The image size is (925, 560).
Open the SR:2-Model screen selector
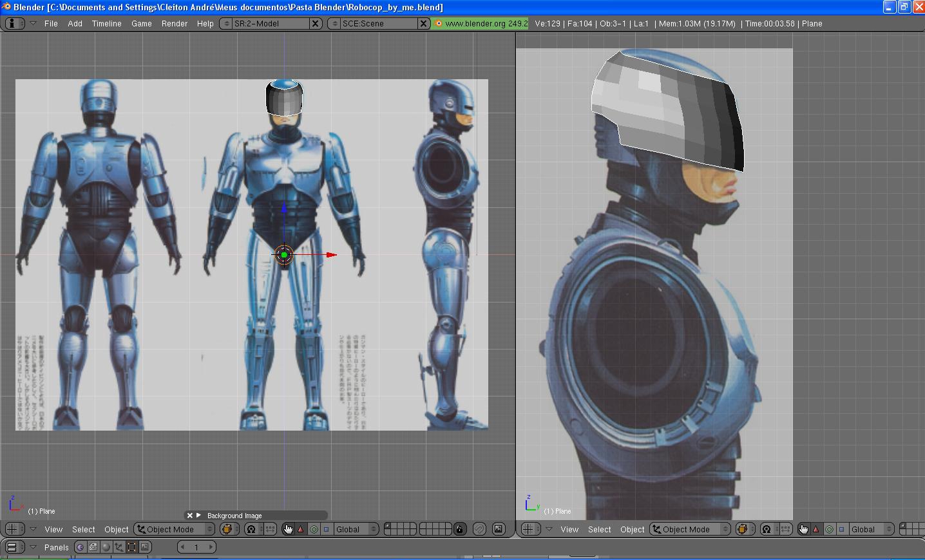(227, 23)
